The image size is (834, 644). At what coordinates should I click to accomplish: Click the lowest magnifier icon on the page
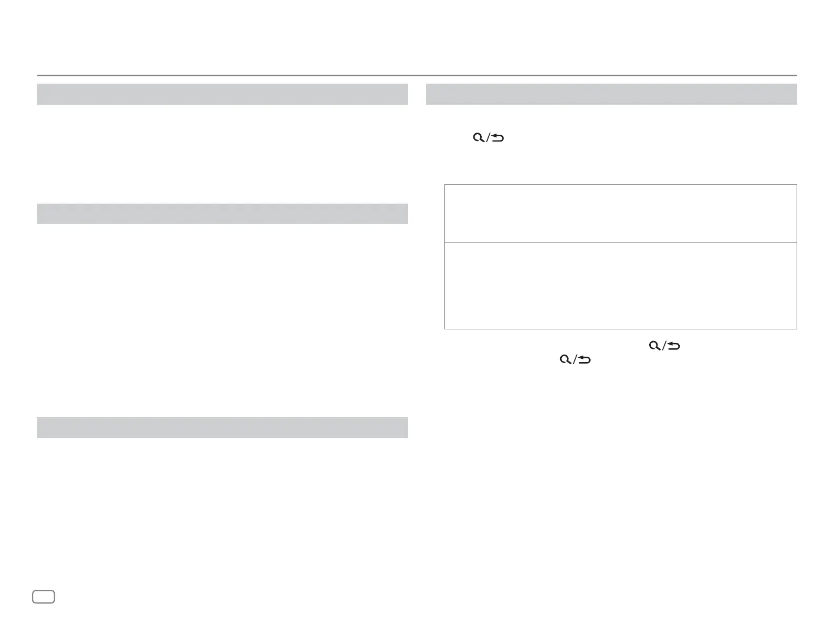tap(565, 359)
